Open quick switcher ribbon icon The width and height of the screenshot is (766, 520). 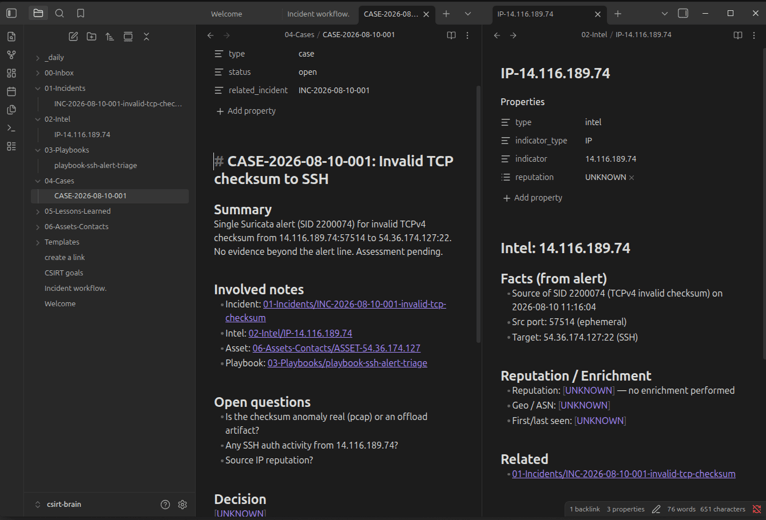coord(11,37)
